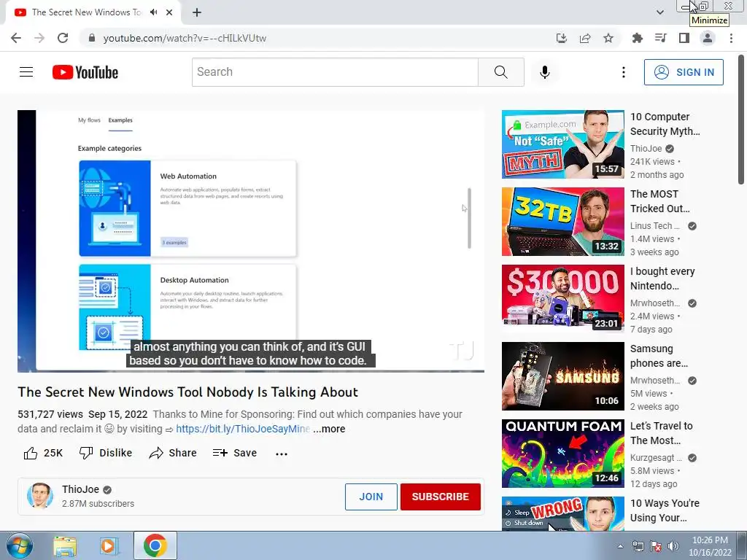This screenshot has height=560, width=747.
Task: Reload the page
Action: click(x=63, y=38)
